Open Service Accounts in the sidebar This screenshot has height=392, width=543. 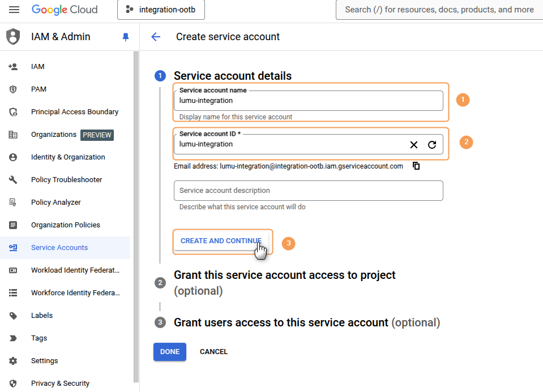coord(59,248)
